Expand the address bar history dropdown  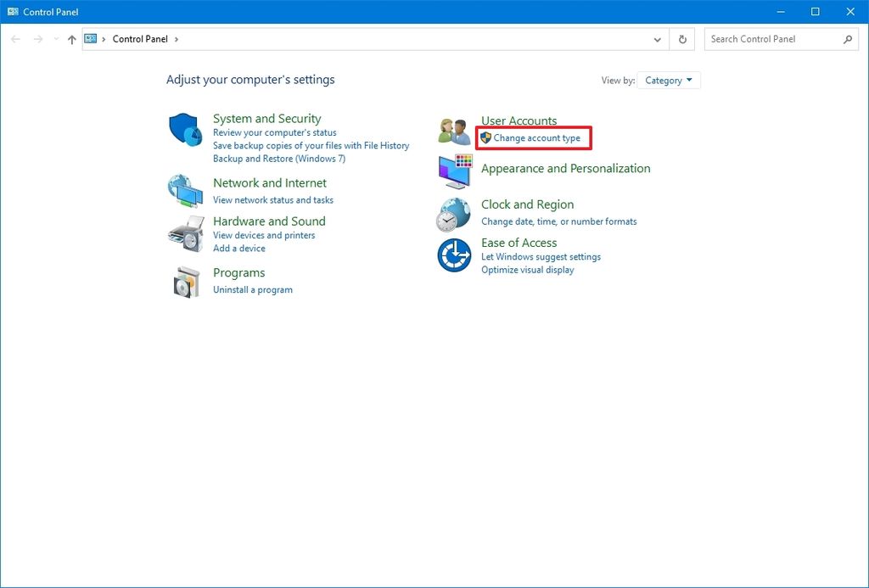pyautogui.click(x=657, y=39)
